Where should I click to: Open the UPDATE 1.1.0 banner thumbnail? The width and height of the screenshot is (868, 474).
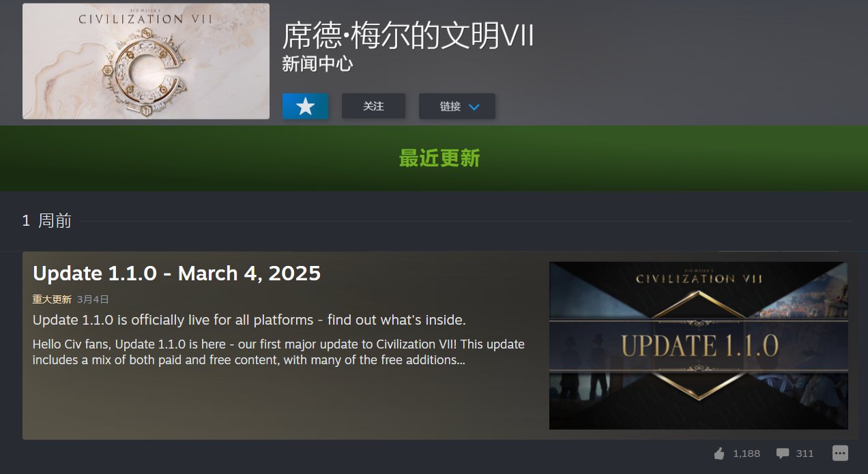(x=699, y=346)
